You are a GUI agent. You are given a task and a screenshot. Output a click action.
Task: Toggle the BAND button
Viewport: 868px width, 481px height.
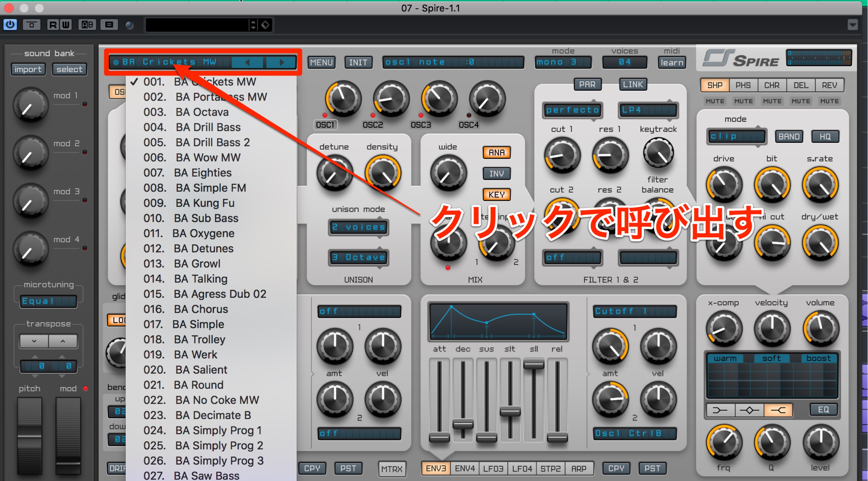pyautogui.click(x=789, y=136)
